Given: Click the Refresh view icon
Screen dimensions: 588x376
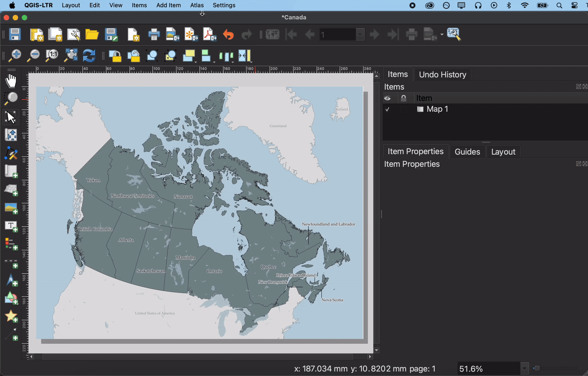Looking at the screenshot, I should coord(89,56).
